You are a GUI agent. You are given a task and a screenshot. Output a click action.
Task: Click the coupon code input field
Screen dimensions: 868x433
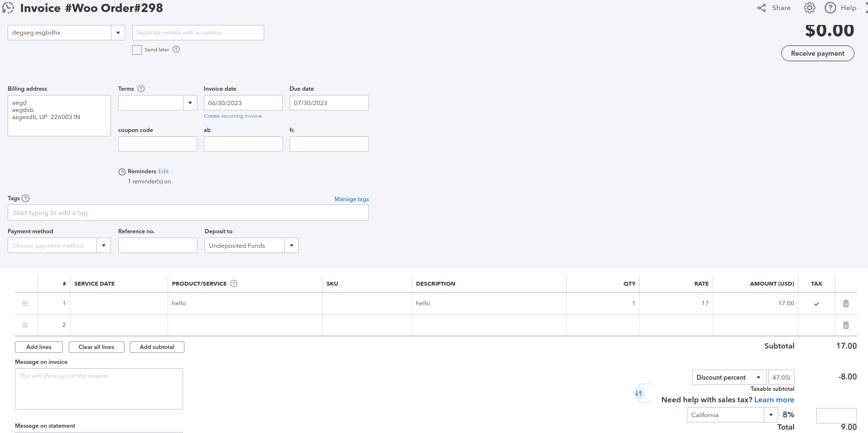(158, 144)
